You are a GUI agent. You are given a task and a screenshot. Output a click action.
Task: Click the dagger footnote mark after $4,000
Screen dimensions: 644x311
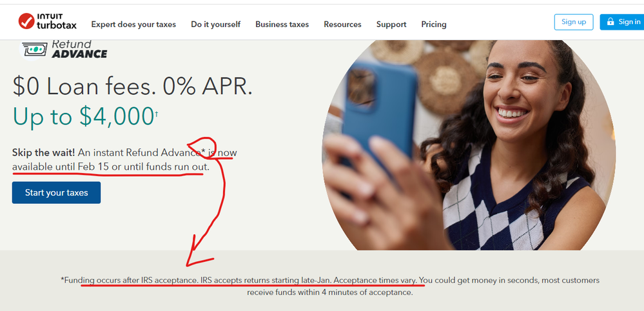156,112
